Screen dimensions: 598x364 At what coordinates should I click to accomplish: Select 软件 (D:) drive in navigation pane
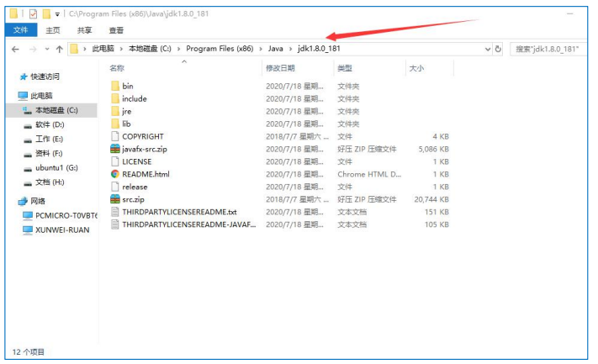coord(49,124)
